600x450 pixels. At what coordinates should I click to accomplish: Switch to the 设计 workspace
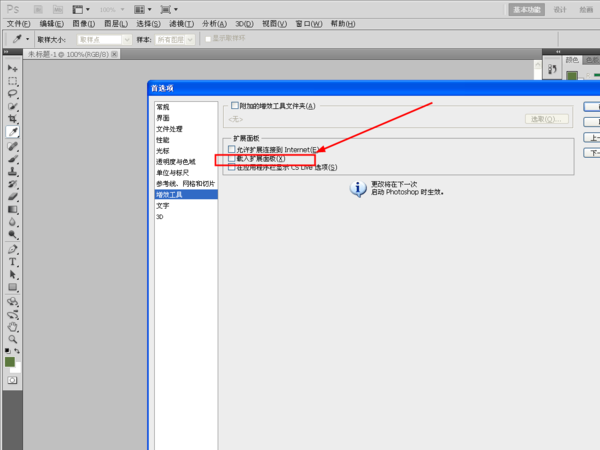[560, 8]
